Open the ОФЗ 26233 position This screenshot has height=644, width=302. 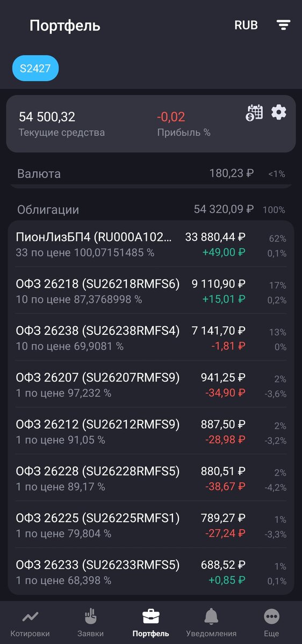151,572
